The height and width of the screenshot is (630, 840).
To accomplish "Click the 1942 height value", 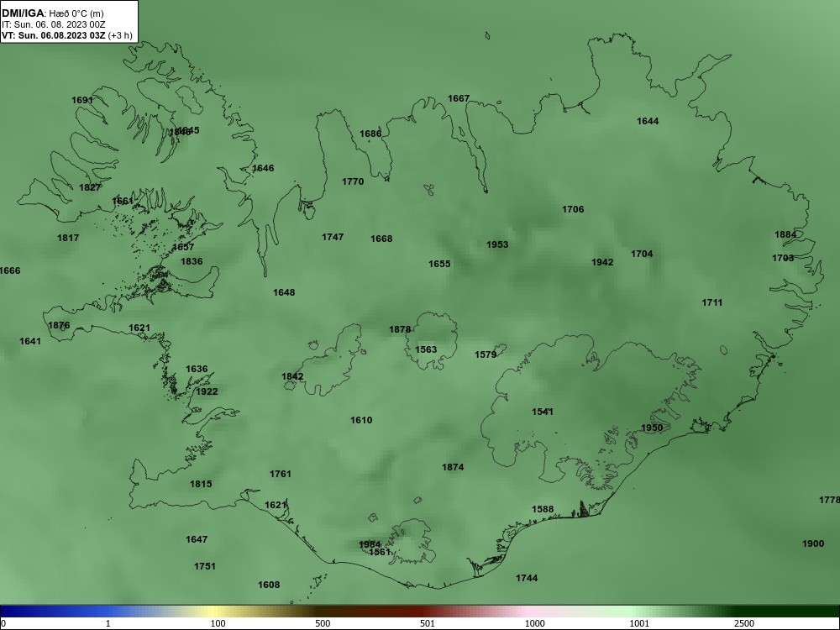I will pos(602,262).
